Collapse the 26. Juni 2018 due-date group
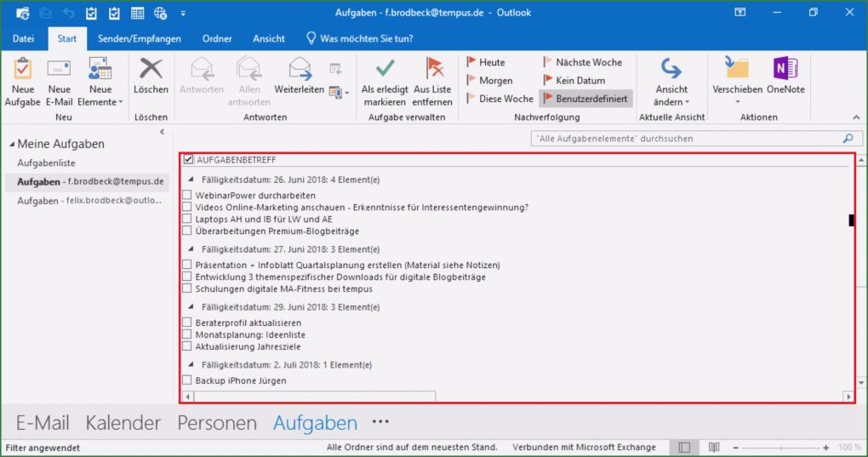 coord(191,180)
